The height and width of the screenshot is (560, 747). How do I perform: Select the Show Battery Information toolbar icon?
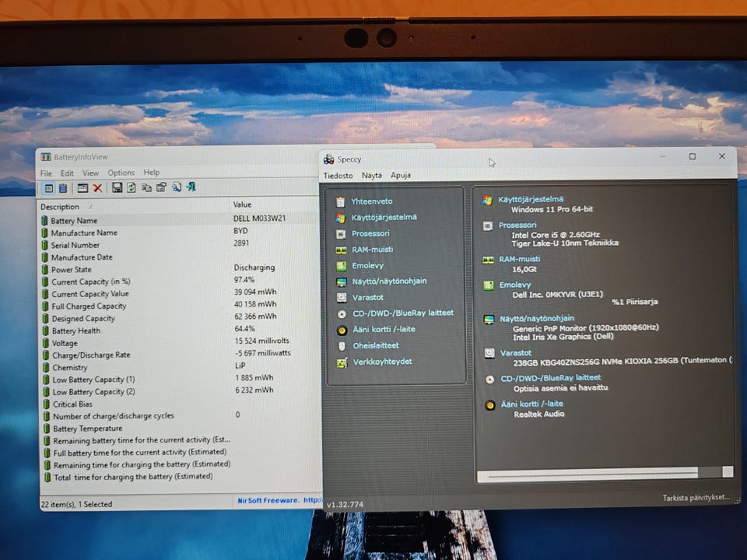point(48,188)
